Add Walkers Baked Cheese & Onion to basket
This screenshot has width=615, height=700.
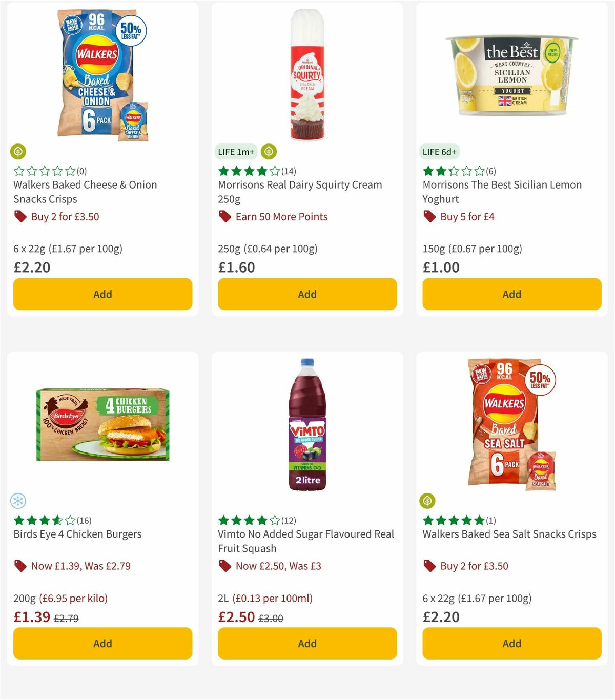coord(102,294)
